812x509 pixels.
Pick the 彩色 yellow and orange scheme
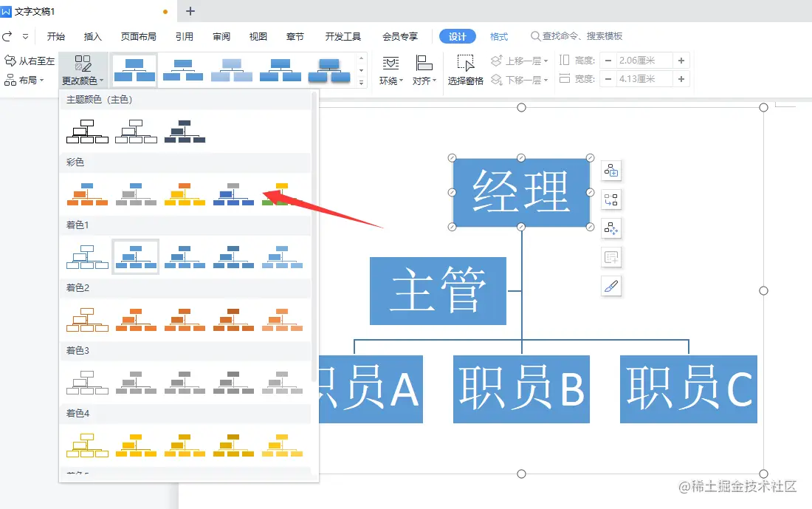point(185,194)
